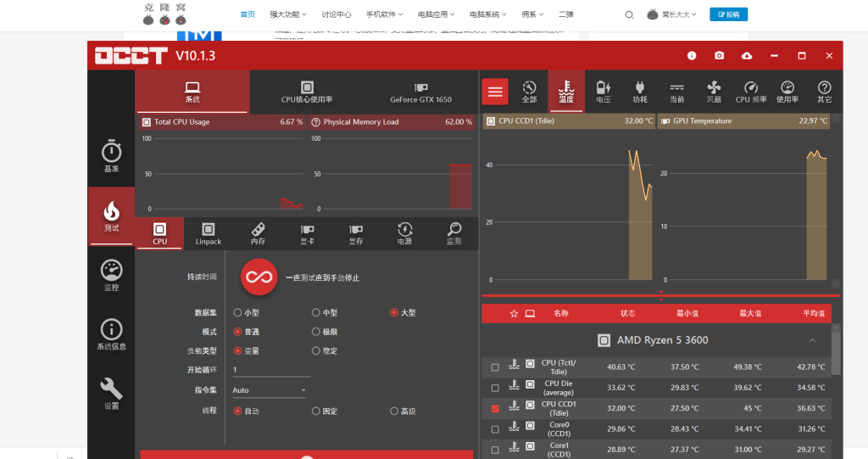Show 全部 all sensors category
This screenshot has width=868, height=459.
coord(529,92)
